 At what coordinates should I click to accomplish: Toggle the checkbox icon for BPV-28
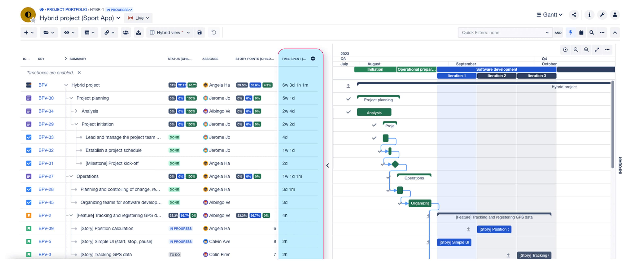[29, 189]
